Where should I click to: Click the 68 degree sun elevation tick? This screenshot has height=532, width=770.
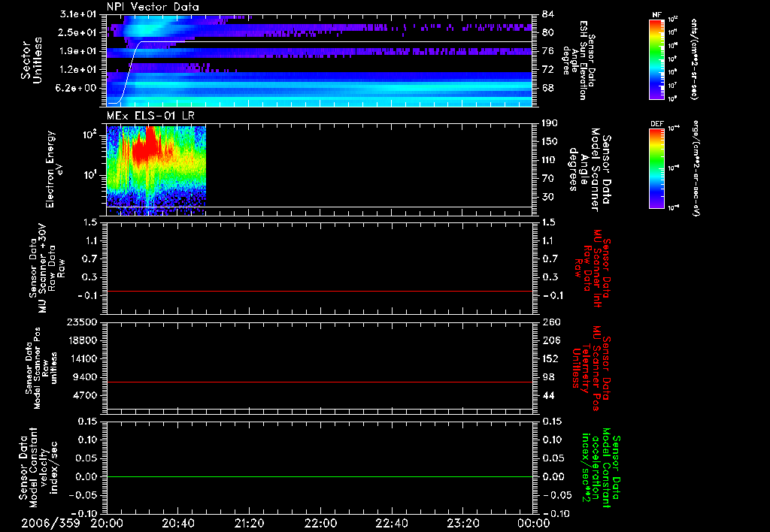(x=548, y=88)
